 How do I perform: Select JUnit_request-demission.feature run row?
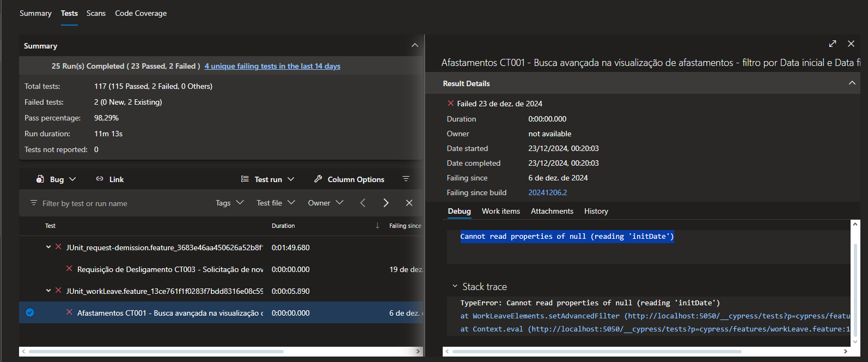(221, 248)
